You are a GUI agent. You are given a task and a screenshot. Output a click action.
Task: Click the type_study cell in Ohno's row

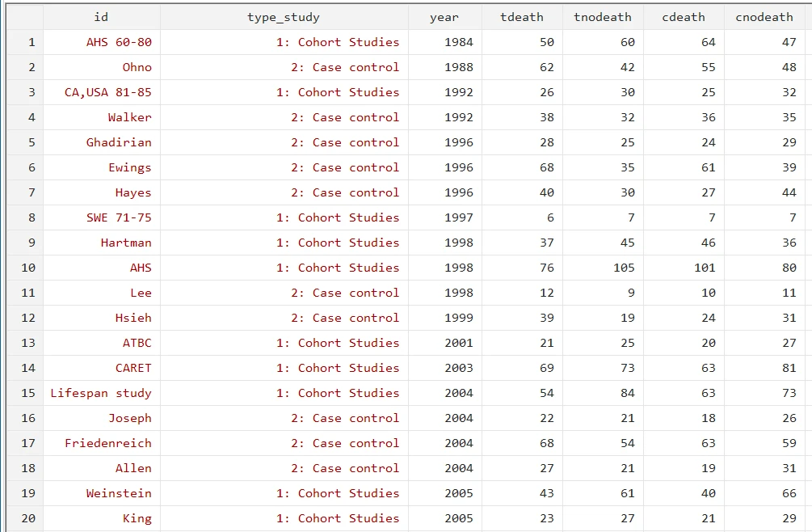pos(345,67)
